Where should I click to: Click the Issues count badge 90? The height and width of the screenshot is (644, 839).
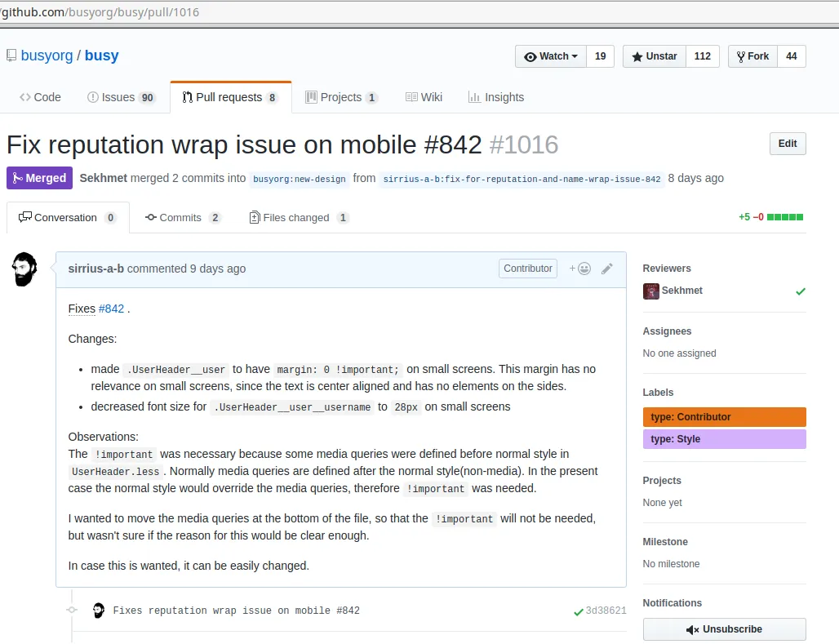tap(147, 97)
